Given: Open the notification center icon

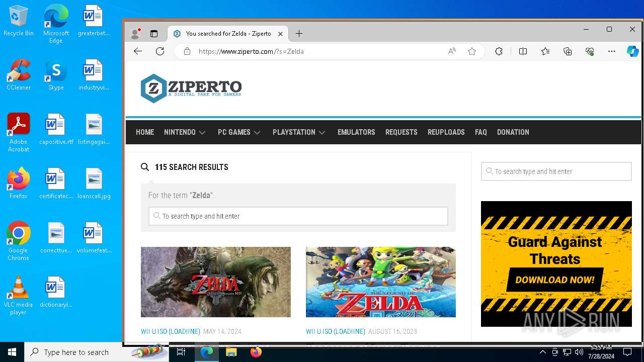Looking at the screenshot, I should (627, 352).
